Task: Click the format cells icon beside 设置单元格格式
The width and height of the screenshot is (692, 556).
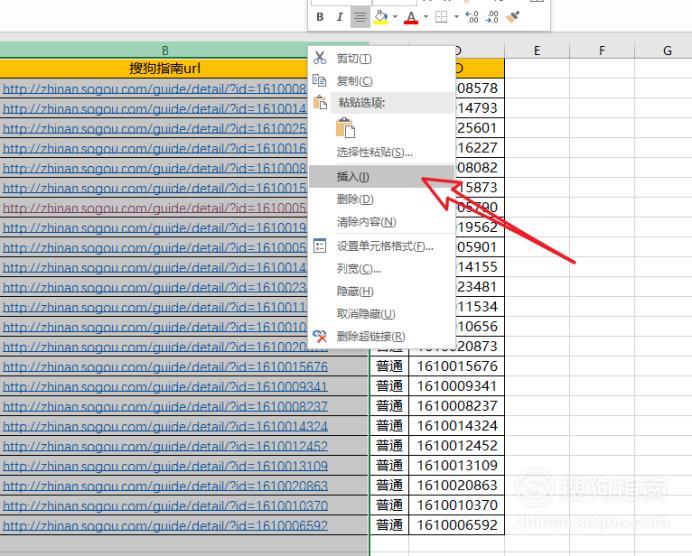Action: [x=320, y=246]
